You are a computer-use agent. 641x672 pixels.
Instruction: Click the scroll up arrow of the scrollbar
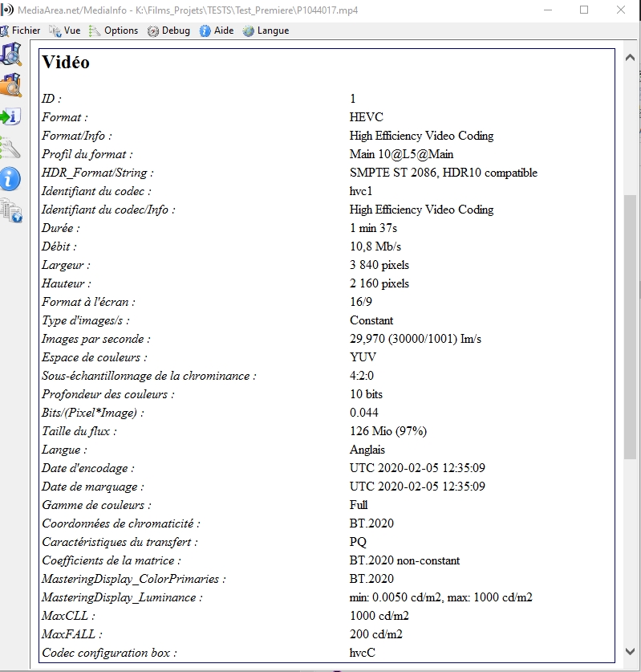630,58
